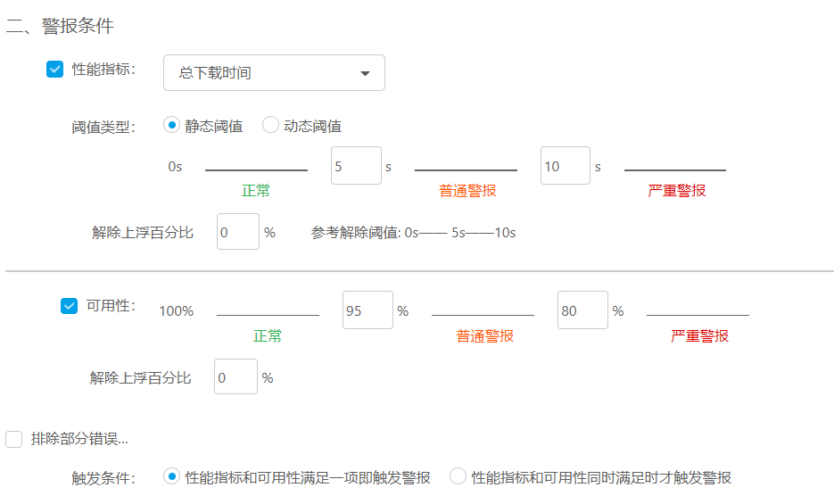Click the green 正常 label under performance thresholds
The image size is (834, 504).
[x=256, y=191]
